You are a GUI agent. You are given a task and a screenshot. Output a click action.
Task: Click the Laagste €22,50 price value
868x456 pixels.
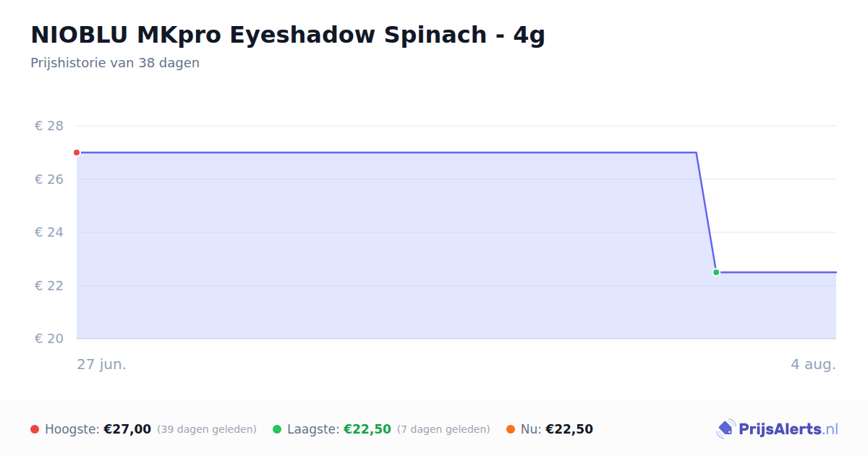[367, 429]
